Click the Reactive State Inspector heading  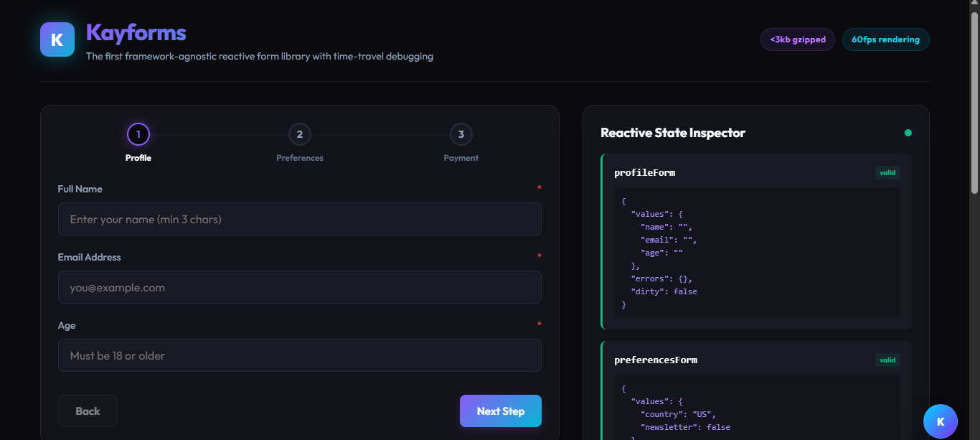coord(673,133)
